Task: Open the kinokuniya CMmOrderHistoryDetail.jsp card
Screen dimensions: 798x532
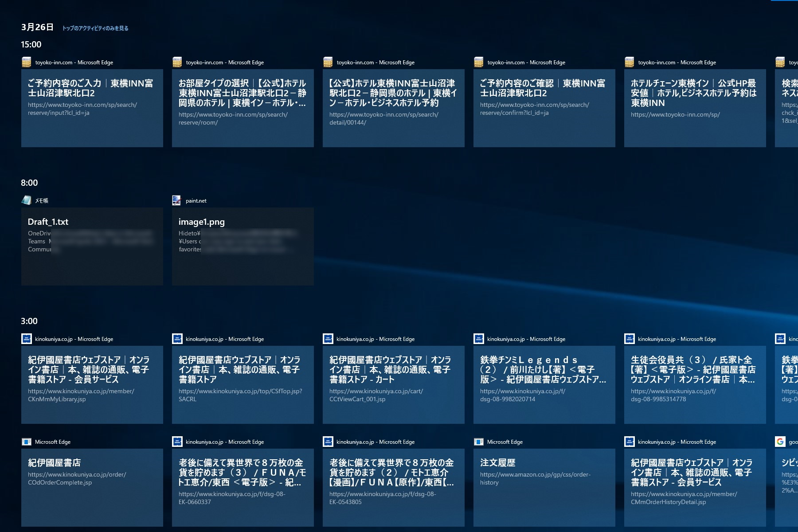Action: click(x=695, y=488)
